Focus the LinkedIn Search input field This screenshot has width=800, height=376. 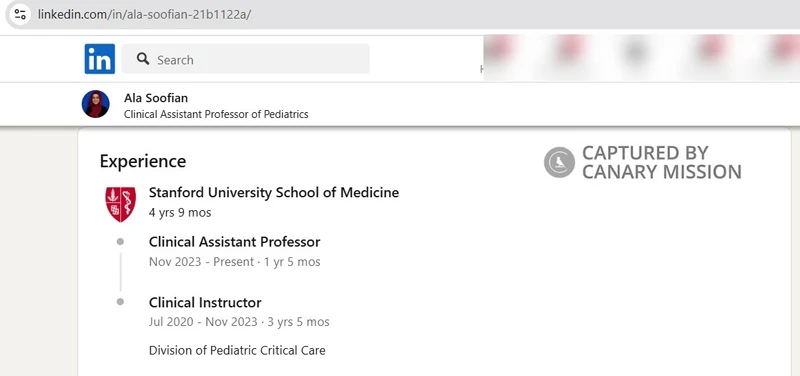(245, 59)
